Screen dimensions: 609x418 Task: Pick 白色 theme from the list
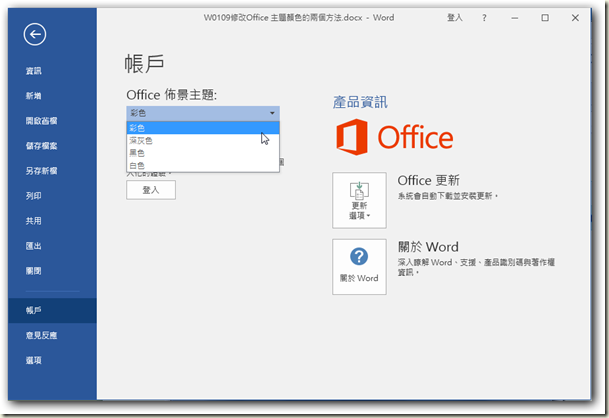coord(203,165)
